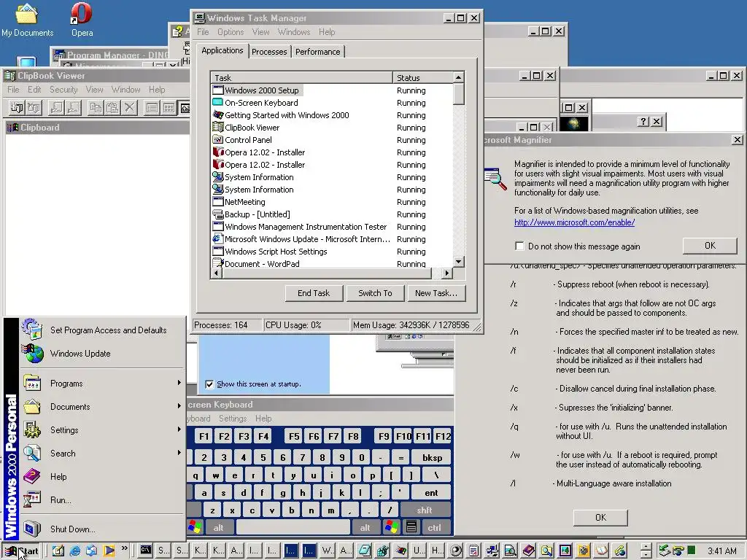Screen dimensions: 747x560
Task: Click scroll right arrow in Task list
Action: pos(446,273)
